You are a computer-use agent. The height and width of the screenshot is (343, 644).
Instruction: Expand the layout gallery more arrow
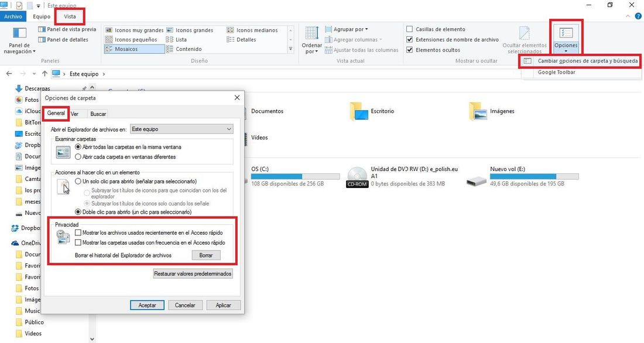(x=291, y=49)
